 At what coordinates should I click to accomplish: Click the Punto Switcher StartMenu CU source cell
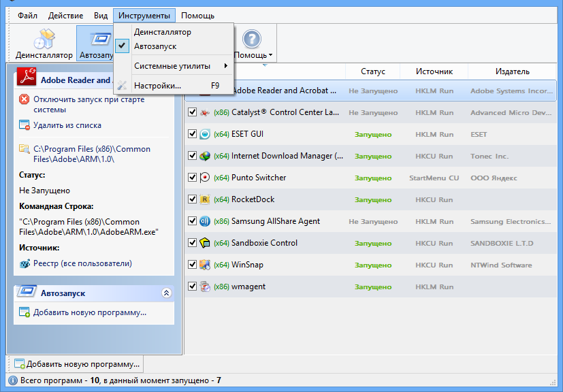tap(434, 178)
